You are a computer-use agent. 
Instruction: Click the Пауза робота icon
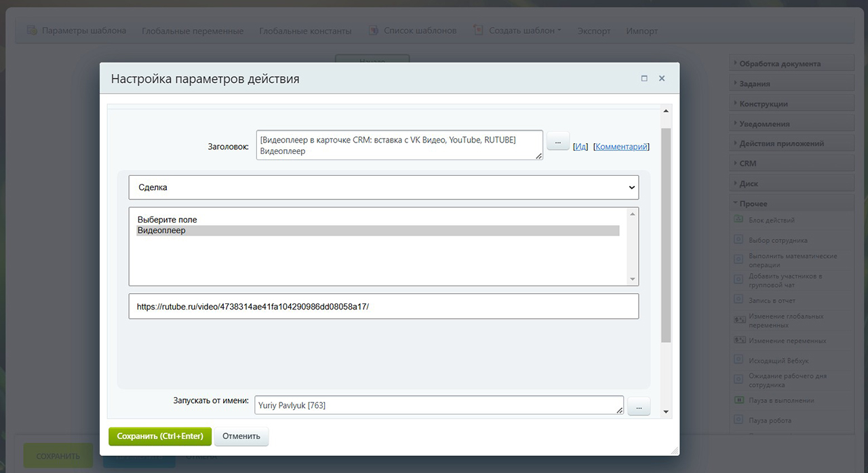pos(739,420)
